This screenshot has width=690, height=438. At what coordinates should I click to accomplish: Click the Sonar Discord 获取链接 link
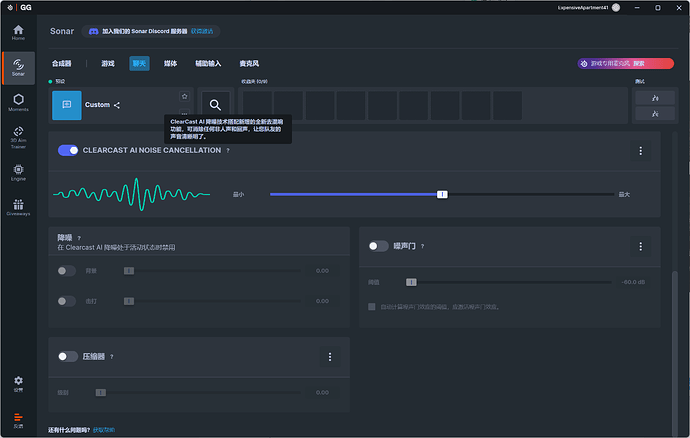point(202,32)
